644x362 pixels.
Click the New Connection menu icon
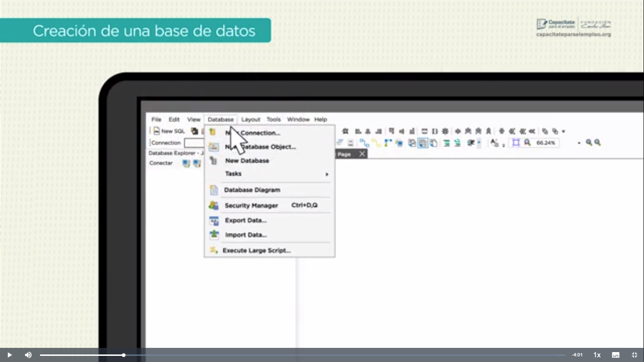(213, 132)
